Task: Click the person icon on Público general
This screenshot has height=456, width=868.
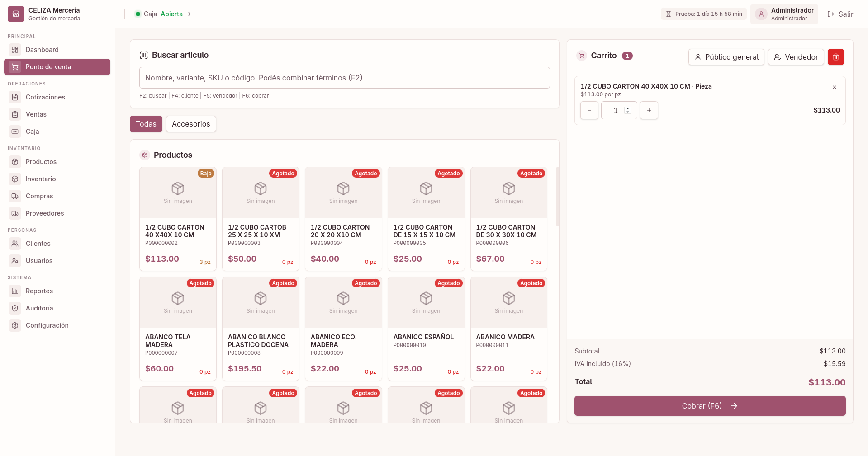Action: [x=698, y=57]
